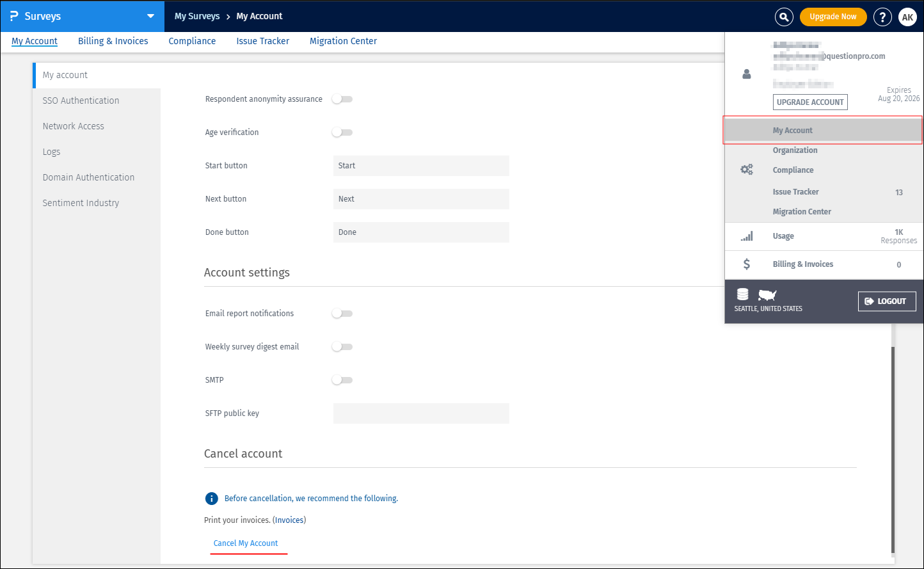Click the Billing dollar sign icon
Screen dimensions: 924x569
pos(746,264)
